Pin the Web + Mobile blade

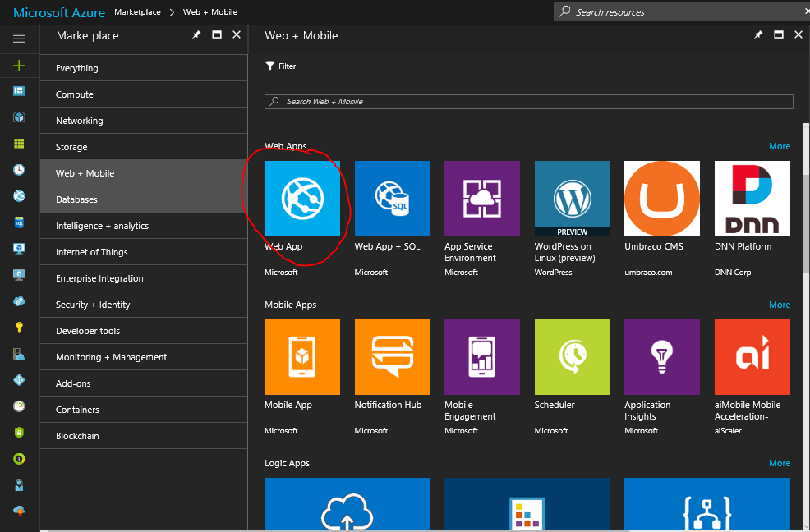click(x=757, y=35)
